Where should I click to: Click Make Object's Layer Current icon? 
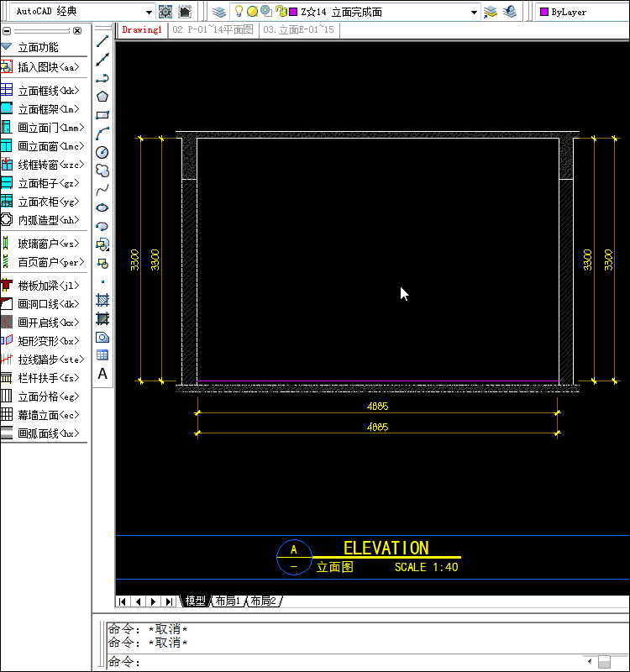490,12
